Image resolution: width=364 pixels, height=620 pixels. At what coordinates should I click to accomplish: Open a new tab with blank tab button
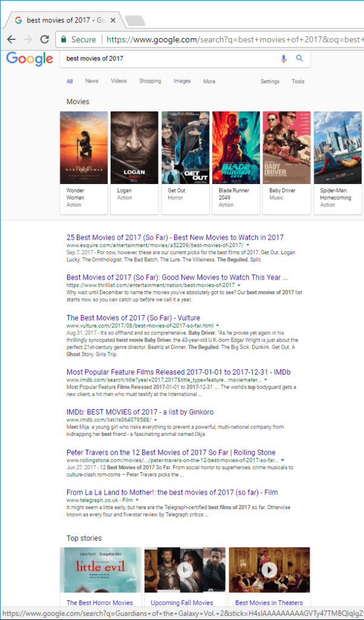135,21
